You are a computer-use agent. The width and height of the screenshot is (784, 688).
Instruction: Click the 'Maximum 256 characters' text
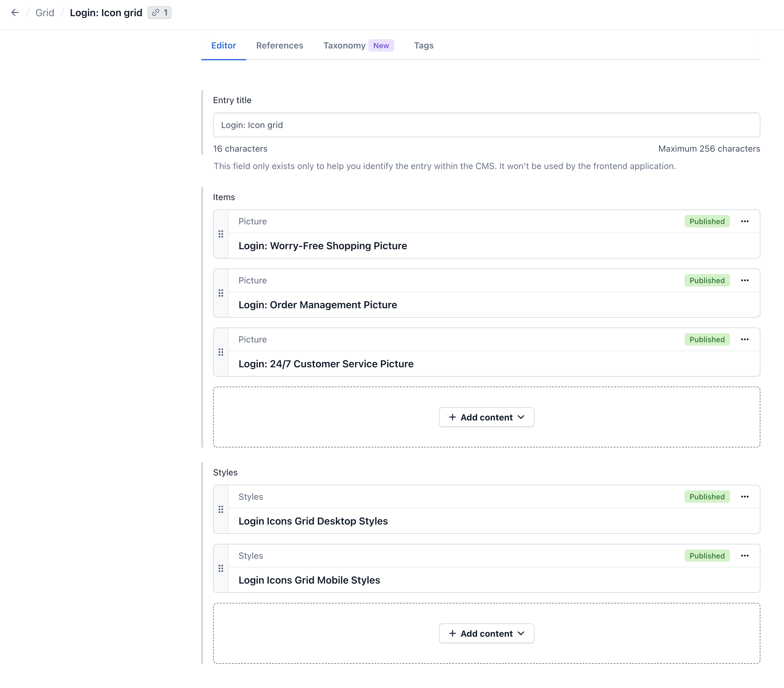pyautogui.click(x=709, y=149)
